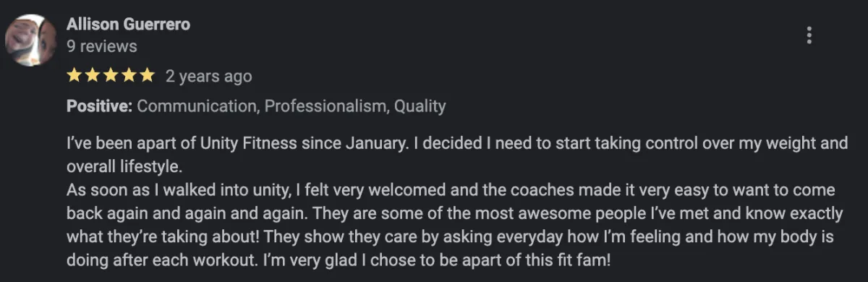Open the Allison Guerrero reviewer name link
The height and width of the screenshot is (282, 868).
click(129, 24)
